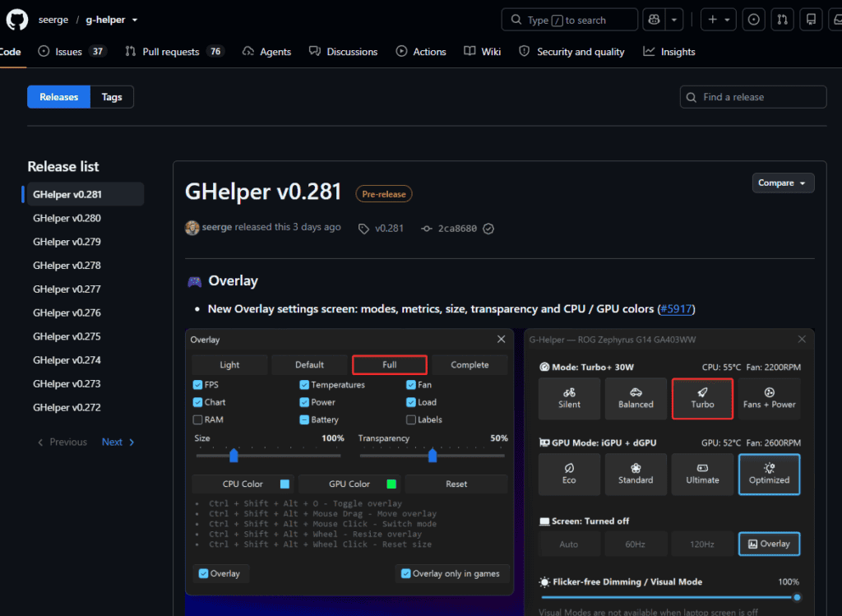The image size is (842, 616).
Task: Go to the Agents tab
Action: pyautogui.click(x=267, y=52)
